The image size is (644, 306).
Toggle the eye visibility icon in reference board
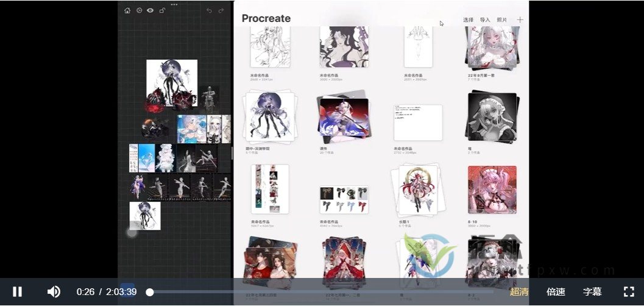[x=150, y=11]
